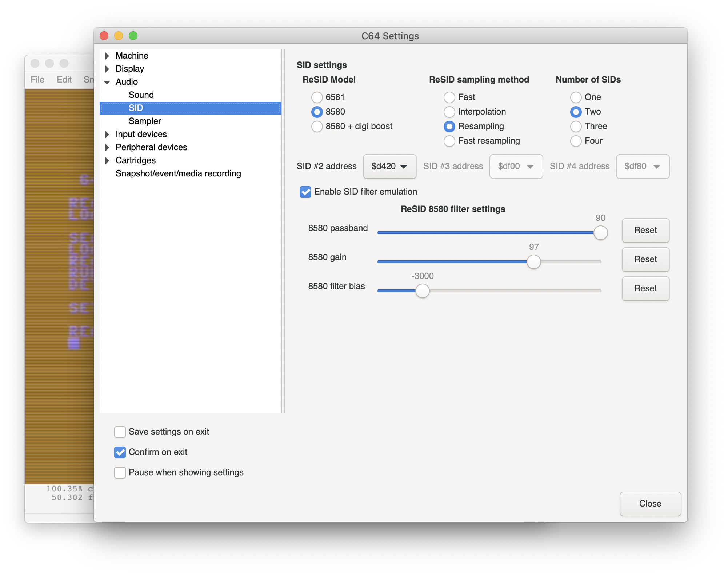Viewport: 728px width, 576px height.
Task: Enable Save settings on exit
Action: coord(120,432)
